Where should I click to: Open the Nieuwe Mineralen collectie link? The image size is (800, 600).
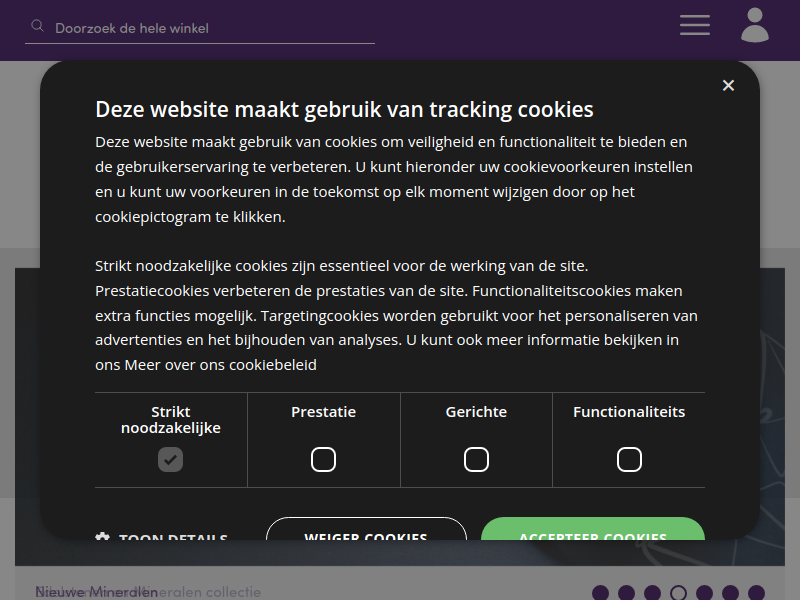pos(148,592)
